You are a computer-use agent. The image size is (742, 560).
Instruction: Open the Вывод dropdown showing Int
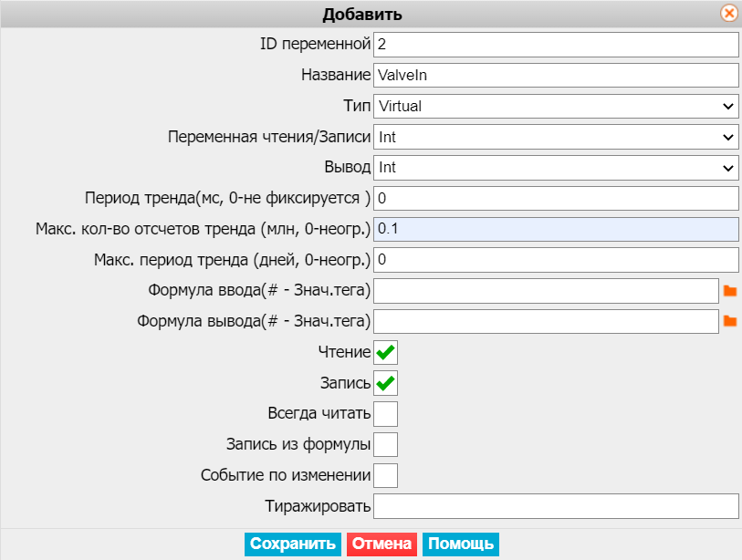click(x=556, y=168)
